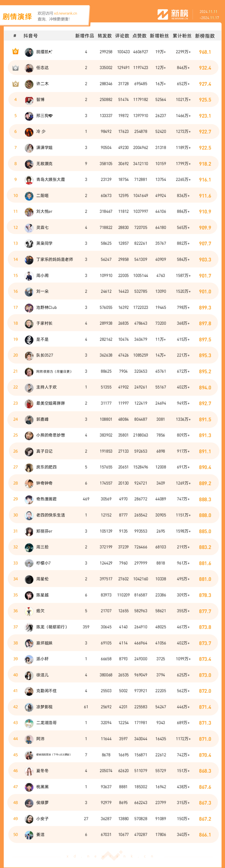This screenshot has height=868, width=225.
Task: Select index score 968.1
Action: pos(205,52)
